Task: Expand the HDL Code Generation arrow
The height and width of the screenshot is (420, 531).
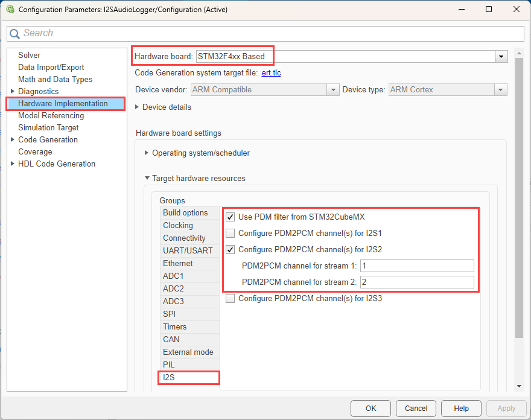Action: point(13,164)
